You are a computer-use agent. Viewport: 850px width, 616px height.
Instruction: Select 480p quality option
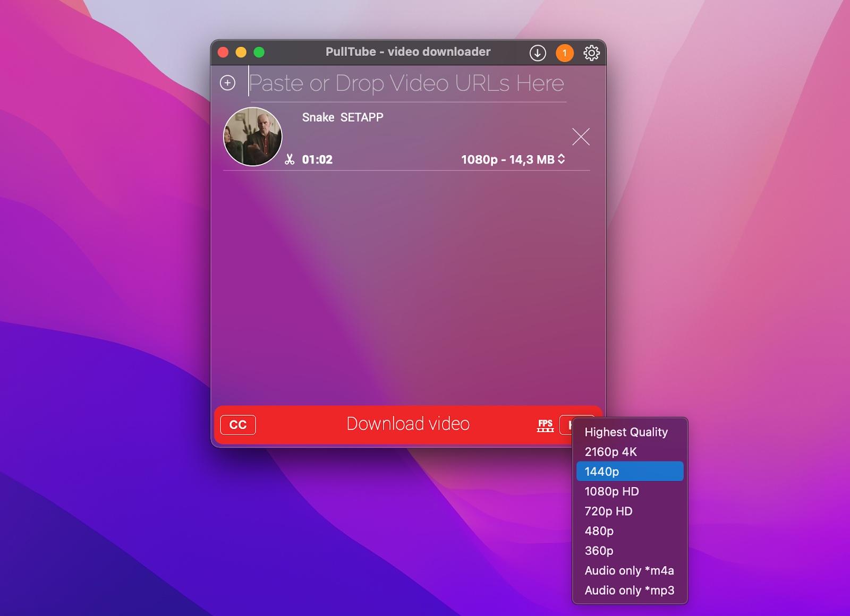click(x=630, y=531)
